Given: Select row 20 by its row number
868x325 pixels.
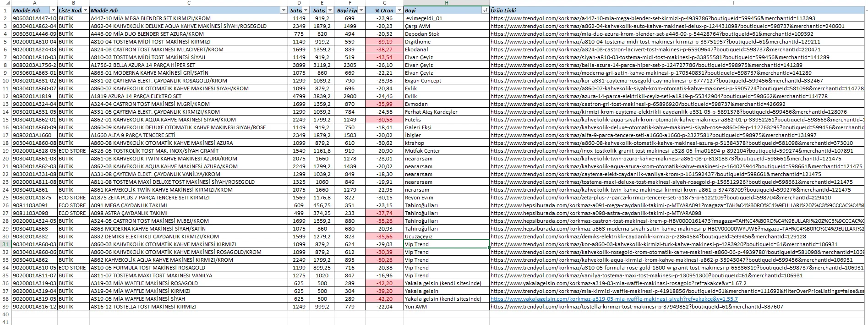Looking at the screenshot, I should 5,159.
